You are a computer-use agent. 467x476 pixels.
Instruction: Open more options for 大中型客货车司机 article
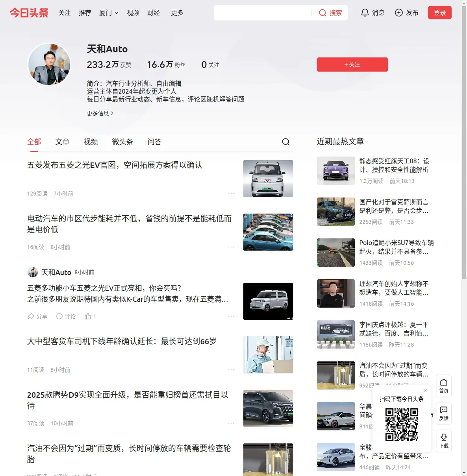[231, 370]
